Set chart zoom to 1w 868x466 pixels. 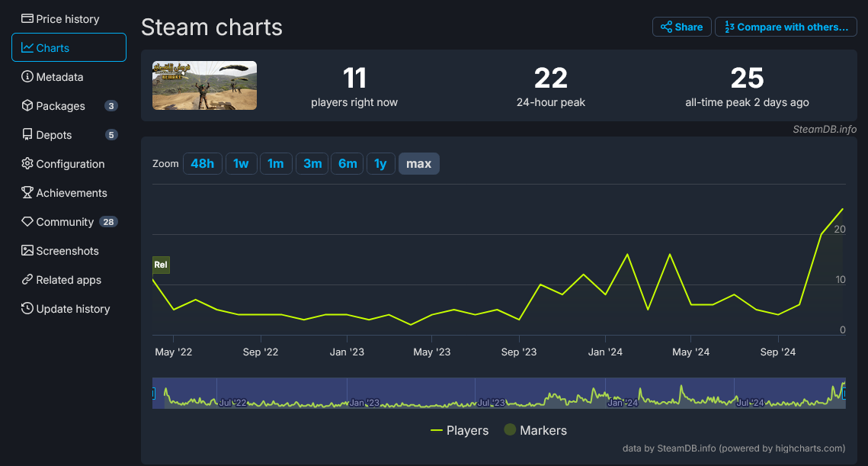tap(241, 163)
